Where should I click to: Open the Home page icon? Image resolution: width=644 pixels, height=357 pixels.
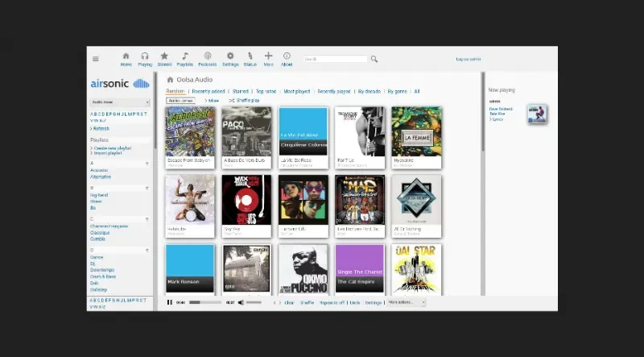(x=126, y=56)
